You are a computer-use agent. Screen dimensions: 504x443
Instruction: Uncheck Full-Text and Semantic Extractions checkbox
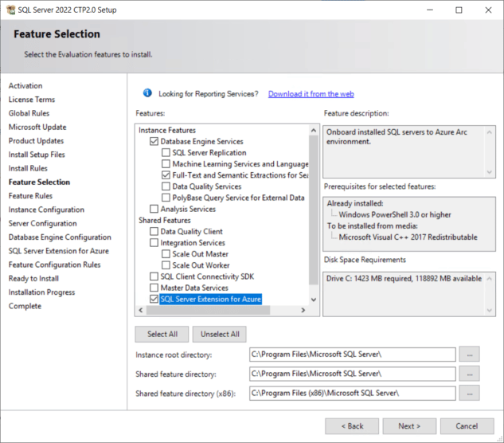166,175
